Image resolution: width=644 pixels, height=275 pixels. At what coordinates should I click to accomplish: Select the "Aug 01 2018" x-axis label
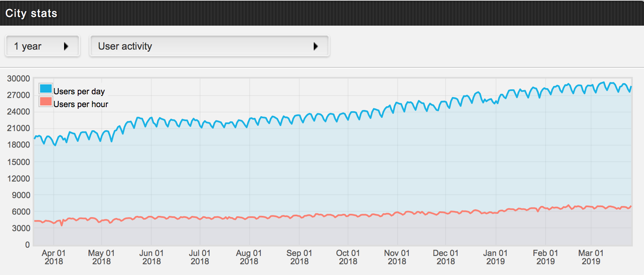pos(249,257)
